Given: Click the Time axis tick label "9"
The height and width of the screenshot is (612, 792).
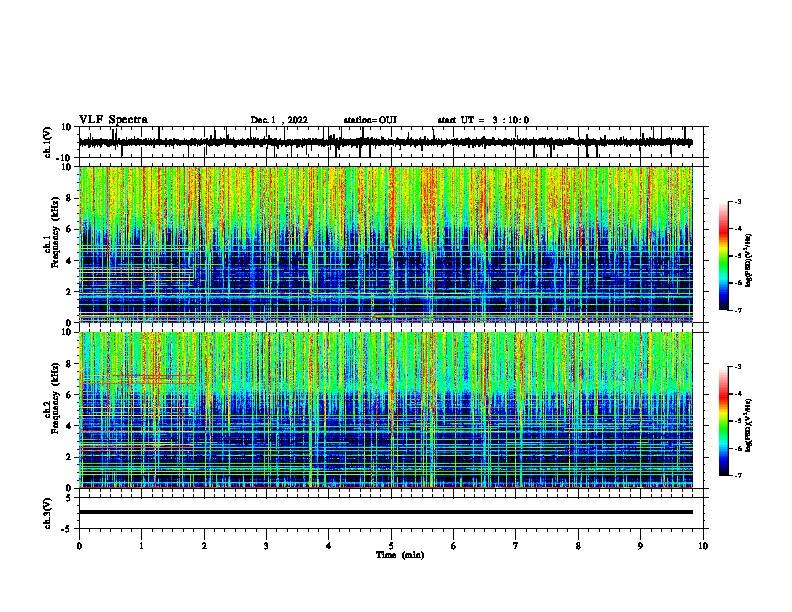Looking at the screenshot, I should [640, 546].
